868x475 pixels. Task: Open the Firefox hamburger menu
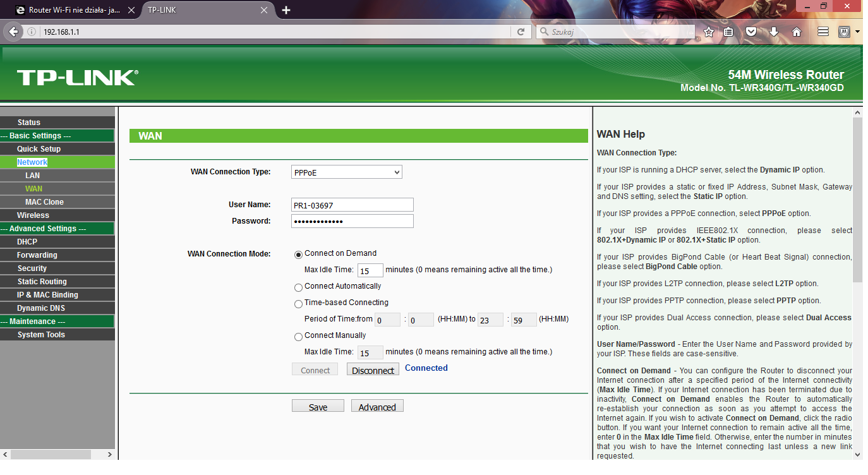coord(823,32)
